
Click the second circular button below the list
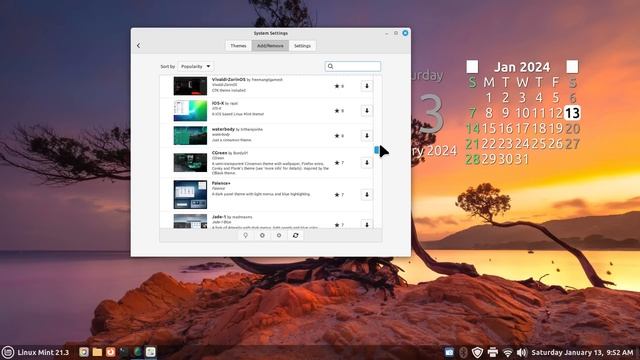(x=262, y=236)
